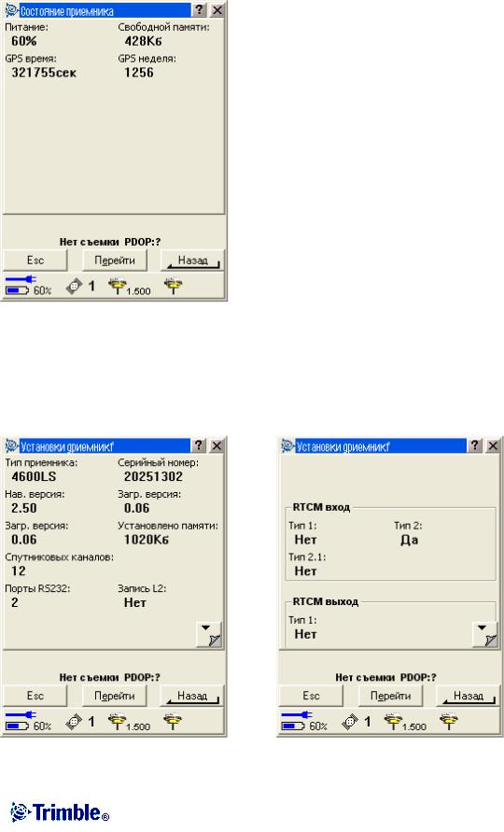Select installed memory value 1020Кб
This screenshot has width=504, height=832.
146,540
